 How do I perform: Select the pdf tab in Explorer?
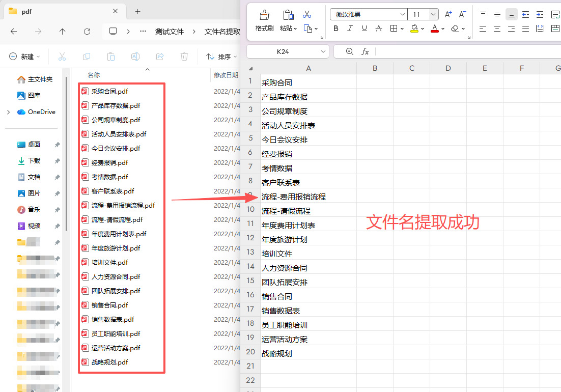(65, 11)
